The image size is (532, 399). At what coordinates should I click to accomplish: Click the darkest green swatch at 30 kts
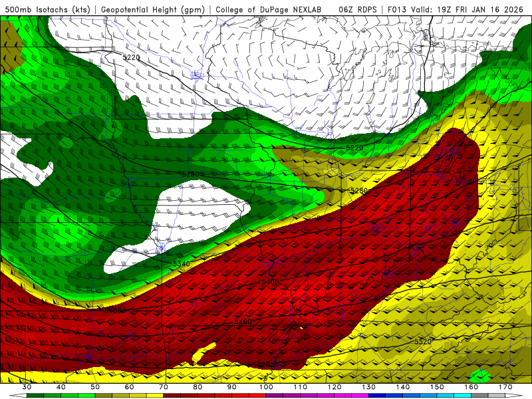[35, 395]
